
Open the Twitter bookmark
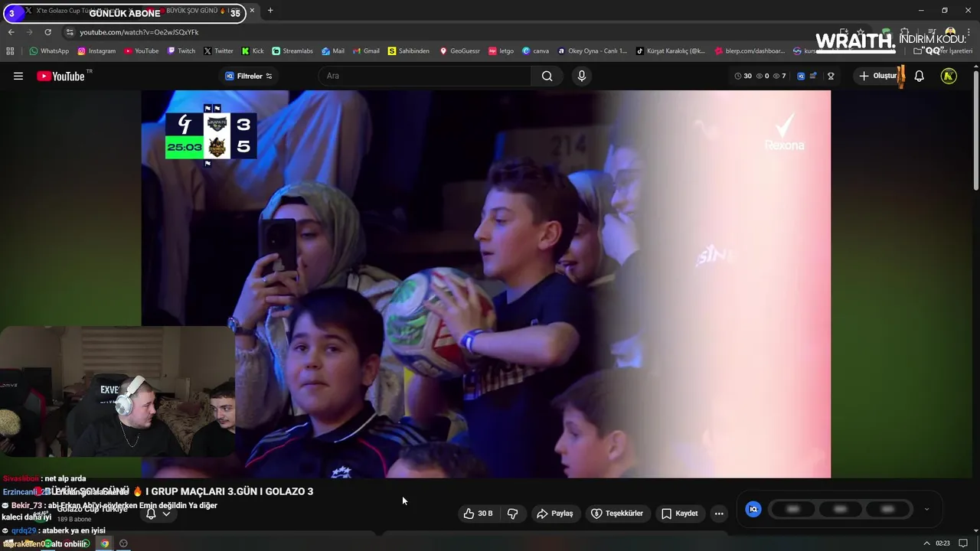coord(218,51)
